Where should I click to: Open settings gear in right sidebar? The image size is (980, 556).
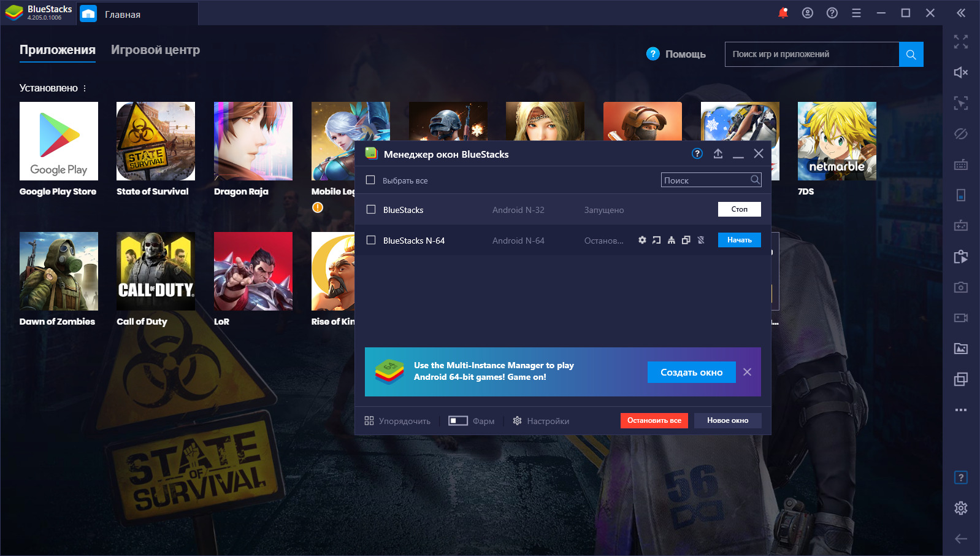(961, 508)
